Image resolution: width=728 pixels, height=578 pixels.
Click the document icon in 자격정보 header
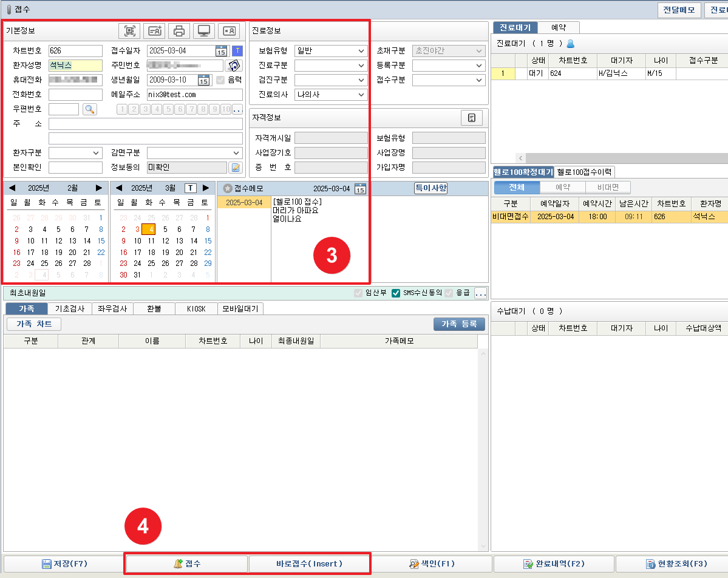[472, 118]
